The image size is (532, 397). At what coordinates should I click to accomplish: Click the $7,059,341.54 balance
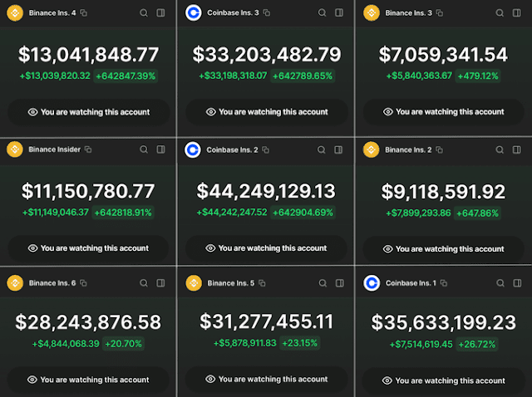tap(443, 55)
